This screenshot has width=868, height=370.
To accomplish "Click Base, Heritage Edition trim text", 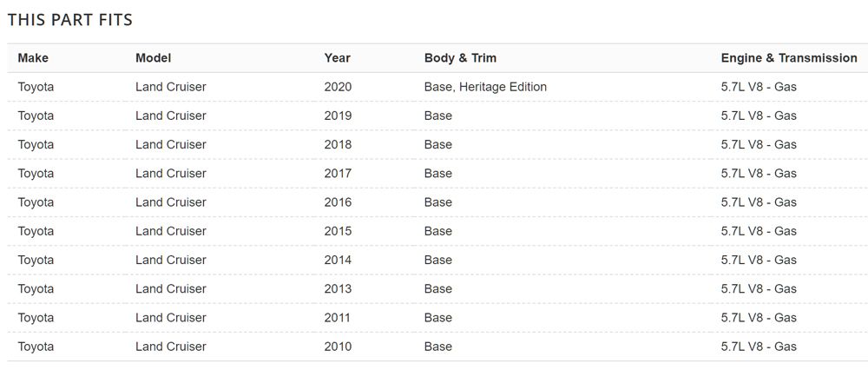I will 485,87.
